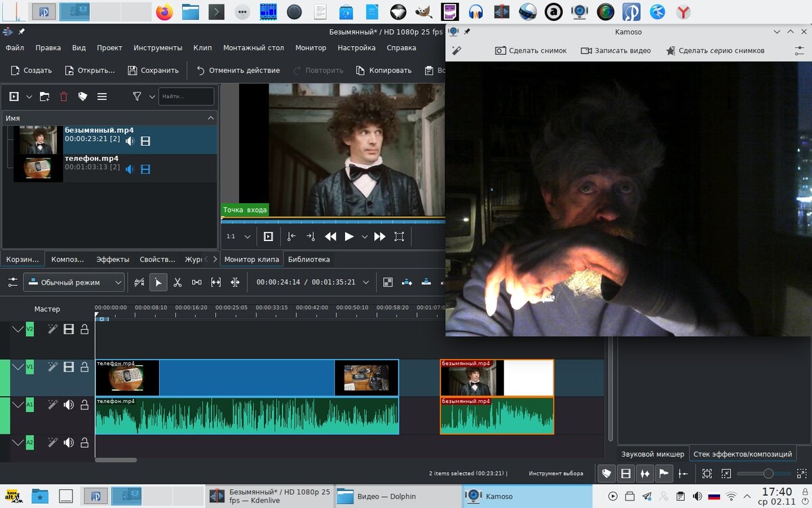
Task: Launch Firefox from the top panel
Action: click(x=164, y=12)
